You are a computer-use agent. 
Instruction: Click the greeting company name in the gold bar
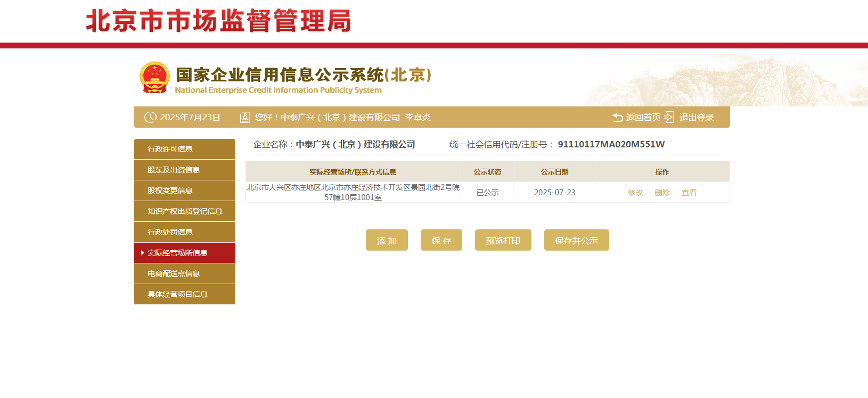[x=340, y=117]
